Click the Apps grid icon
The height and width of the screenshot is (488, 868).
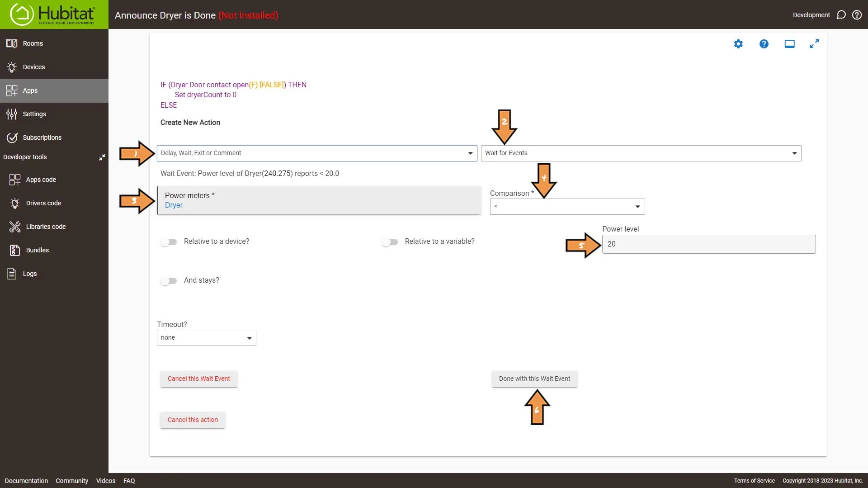coord(12,90)
